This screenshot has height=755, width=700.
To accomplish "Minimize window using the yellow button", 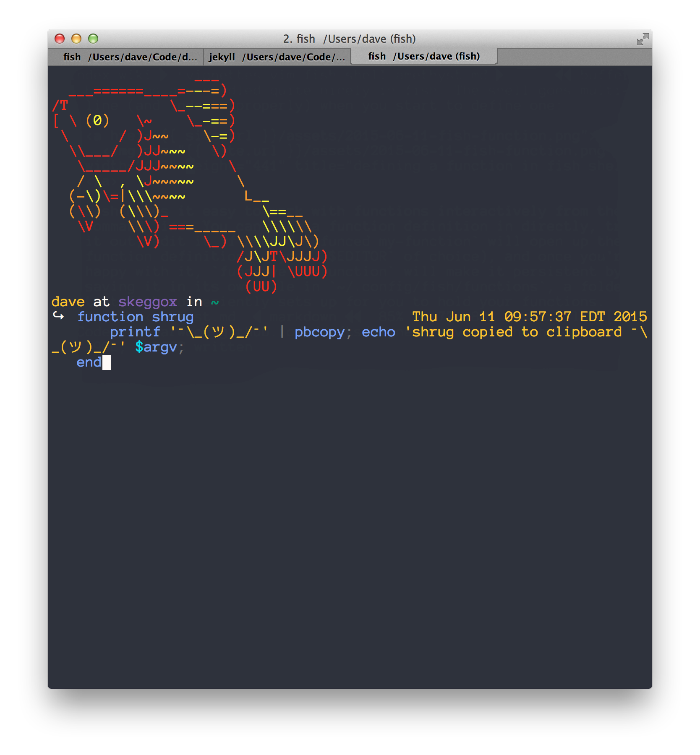I will click(x=76, y=39).
